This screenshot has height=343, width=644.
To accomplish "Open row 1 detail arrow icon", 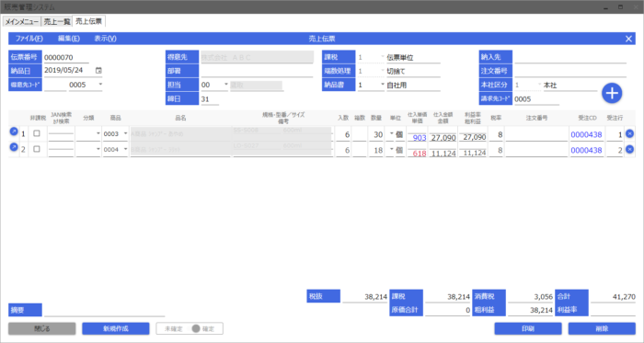I will pos(14,131).
